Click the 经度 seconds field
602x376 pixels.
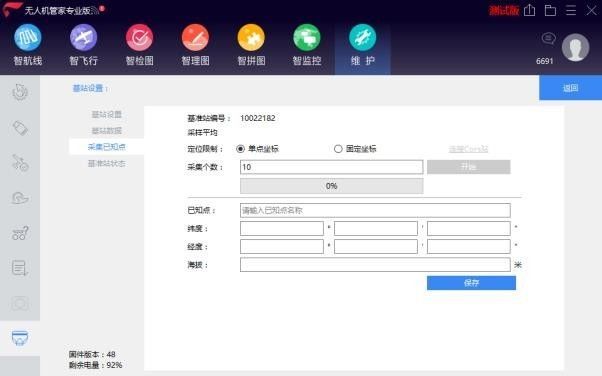[x=469, y=247]
